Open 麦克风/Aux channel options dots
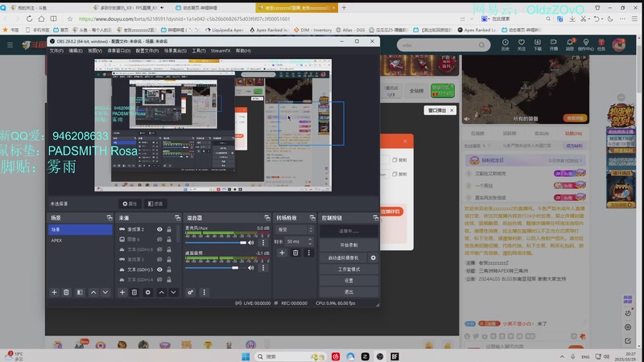This screenshot has height=362, width=644. [263, 243]
